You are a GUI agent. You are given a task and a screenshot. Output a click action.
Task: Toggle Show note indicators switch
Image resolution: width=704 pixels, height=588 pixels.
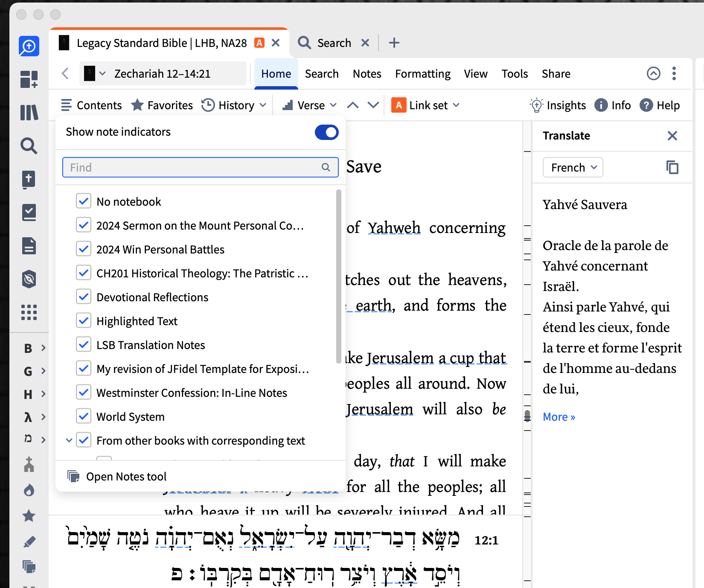tap(327, 132)
